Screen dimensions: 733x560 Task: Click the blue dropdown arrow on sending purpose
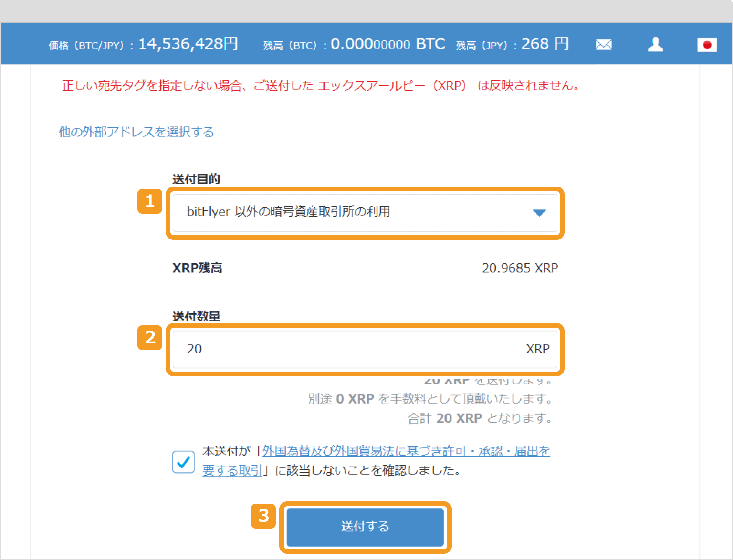pos(539,213)
